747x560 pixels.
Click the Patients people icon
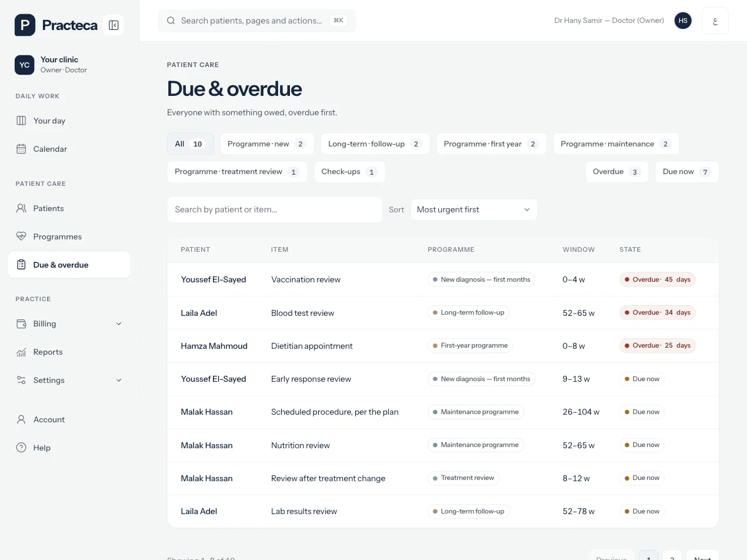pyautogui.click(x=21, y=208)
